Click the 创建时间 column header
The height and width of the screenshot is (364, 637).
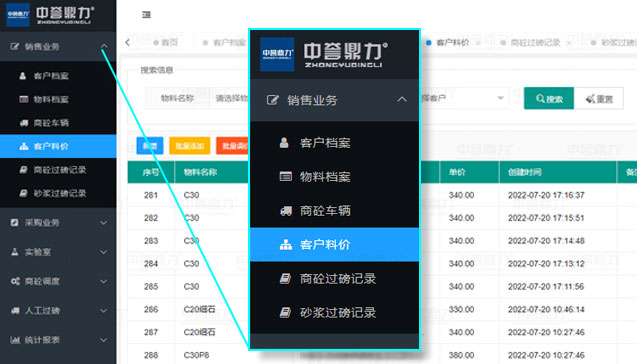[524, 172]
